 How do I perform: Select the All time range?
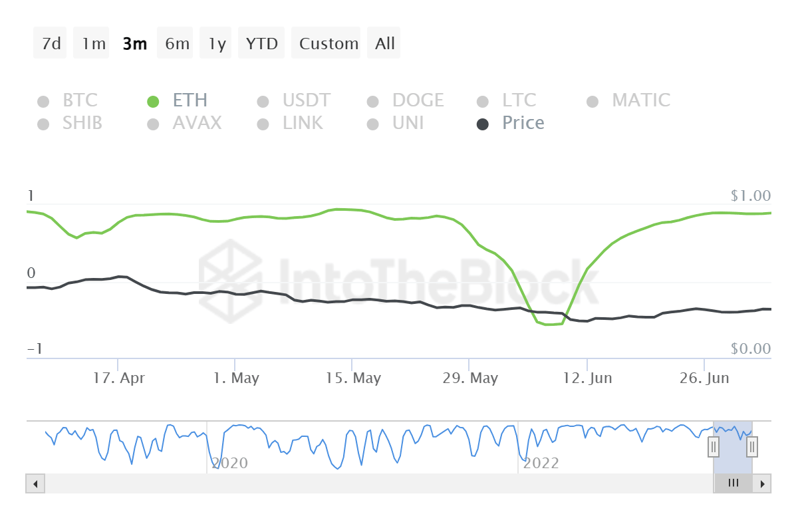(x=384, y=43)
